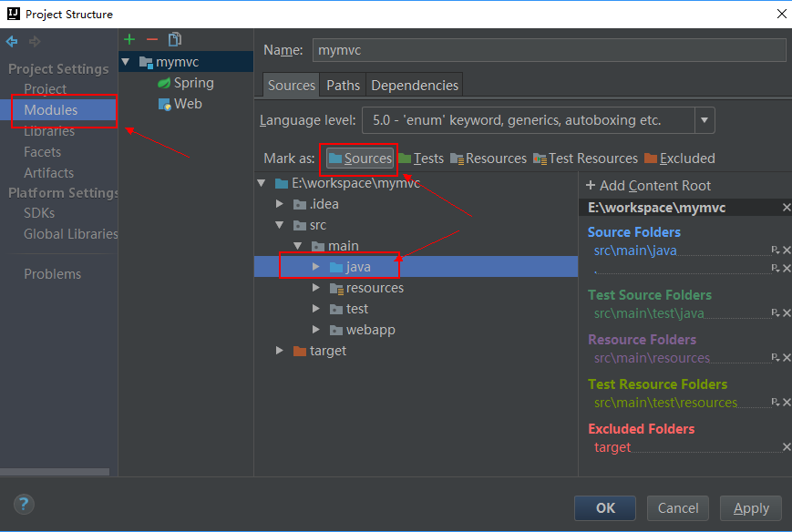Click the back navigation arrow
This screenshot has width=792, height=532.
point(12,42)
